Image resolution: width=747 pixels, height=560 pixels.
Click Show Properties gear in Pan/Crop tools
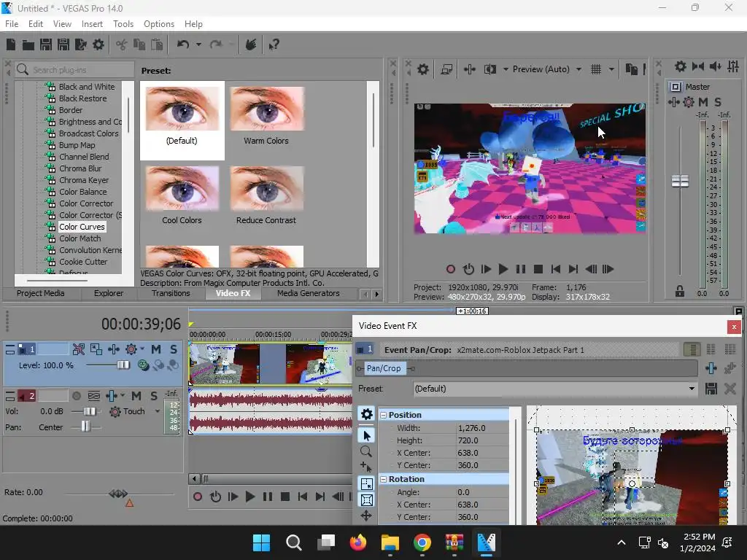(x=366, y=414)
